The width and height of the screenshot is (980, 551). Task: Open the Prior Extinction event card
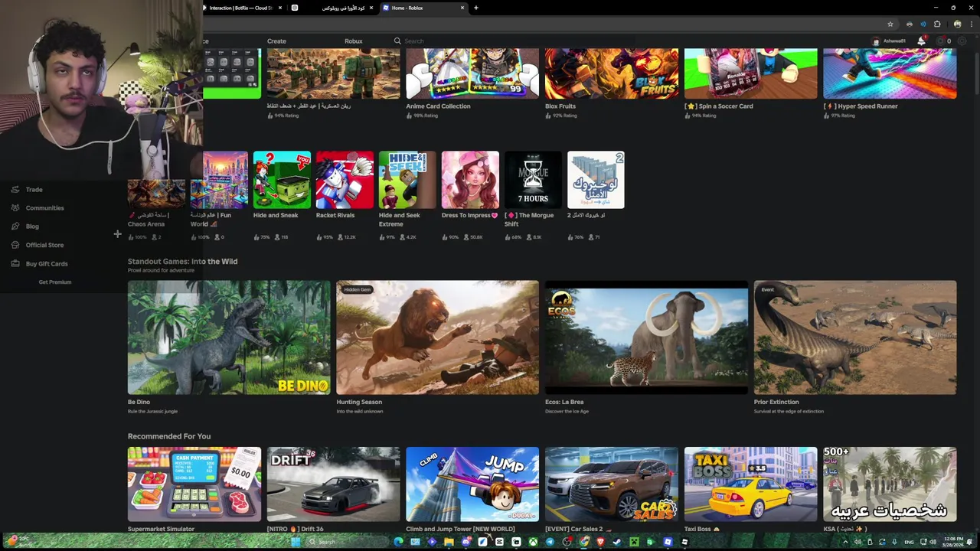click(x=855, y=337)
